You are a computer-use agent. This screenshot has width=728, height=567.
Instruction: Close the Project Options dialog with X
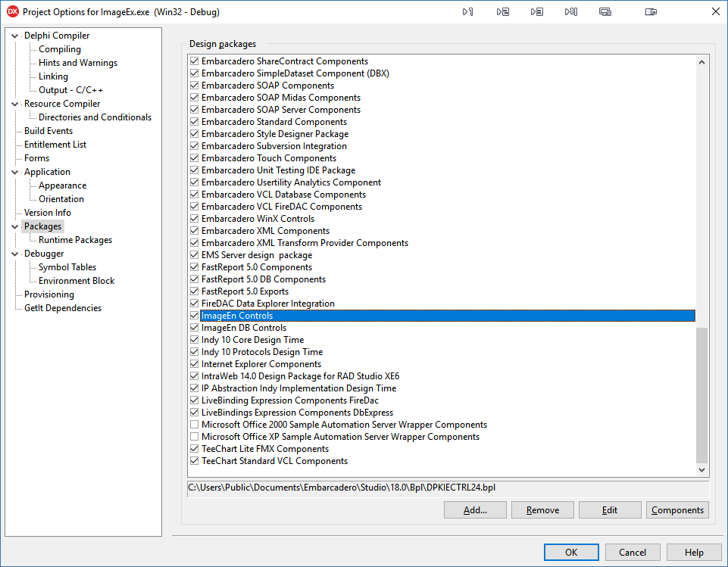[x=716, y=11]
